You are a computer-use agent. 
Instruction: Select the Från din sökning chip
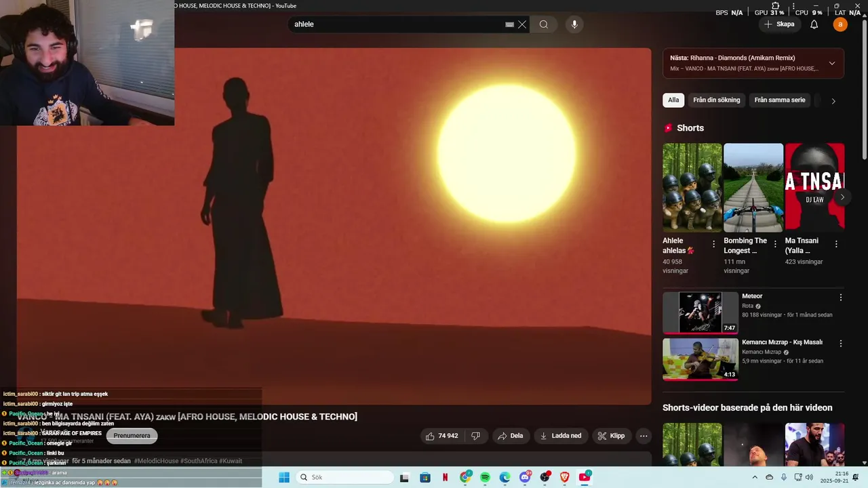pos(717,100)
